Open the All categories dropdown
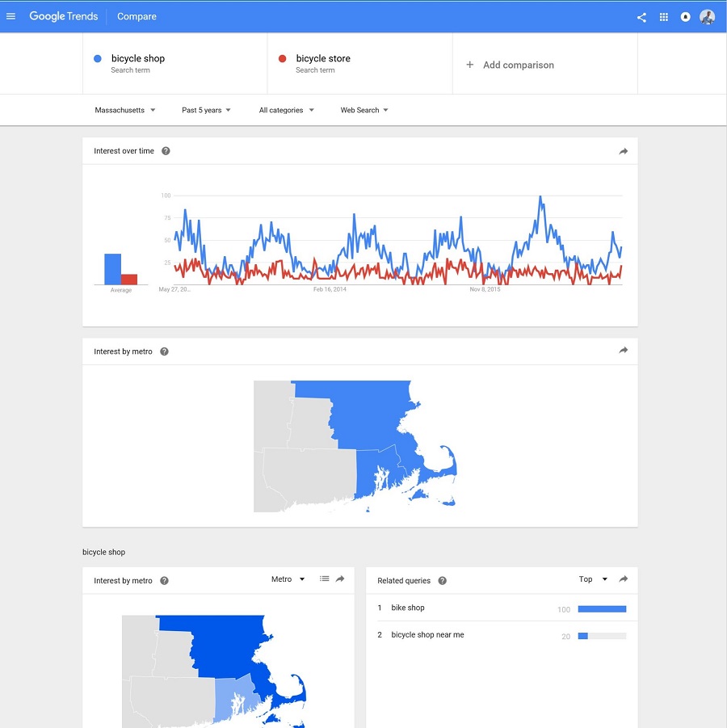The width and height of the screenshot is (727, 728). (287, 110)
